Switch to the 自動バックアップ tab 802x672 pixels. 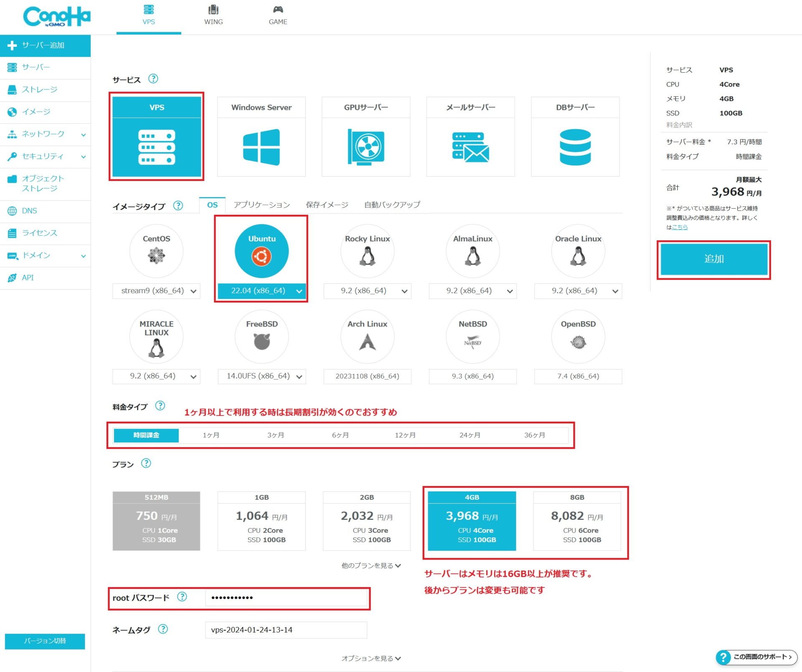[x=392, y=205]
